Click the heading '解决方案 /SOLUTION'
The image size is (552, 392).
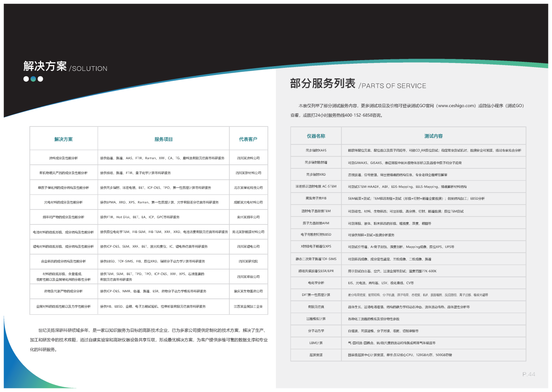(65, 67)
